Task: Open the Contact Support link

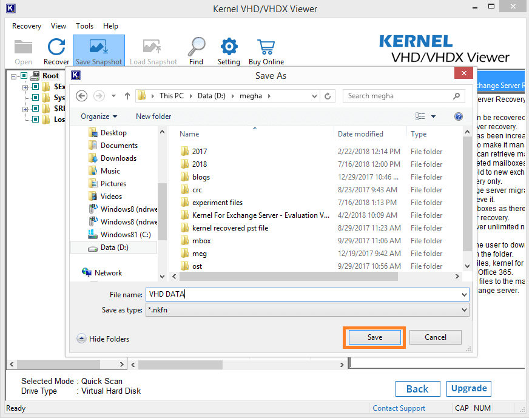Action: click(x=399, y=408)
